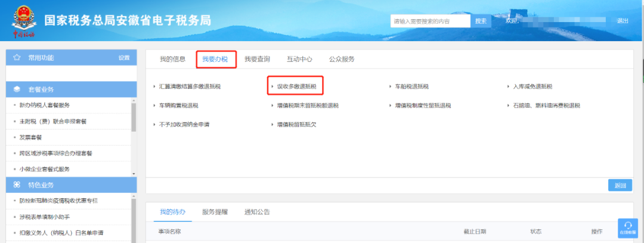Focus the search content input field

tap(430, 21)
